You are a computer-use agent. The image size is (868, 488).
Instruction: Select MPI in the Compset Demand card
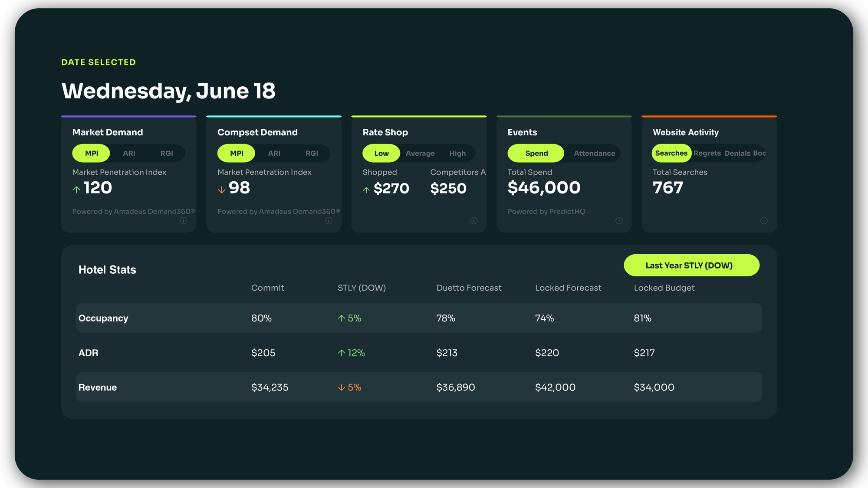tap(237, 153)
